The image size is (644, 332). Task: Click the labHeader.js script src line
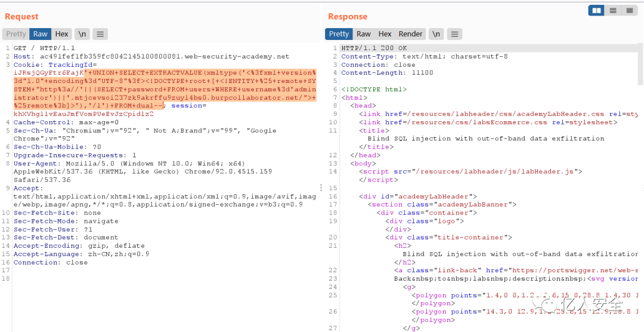(470, 171)
